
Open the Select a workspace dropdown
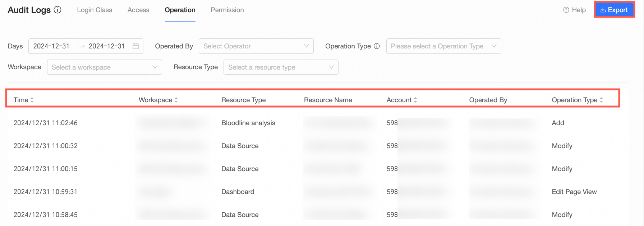(104, 67)
